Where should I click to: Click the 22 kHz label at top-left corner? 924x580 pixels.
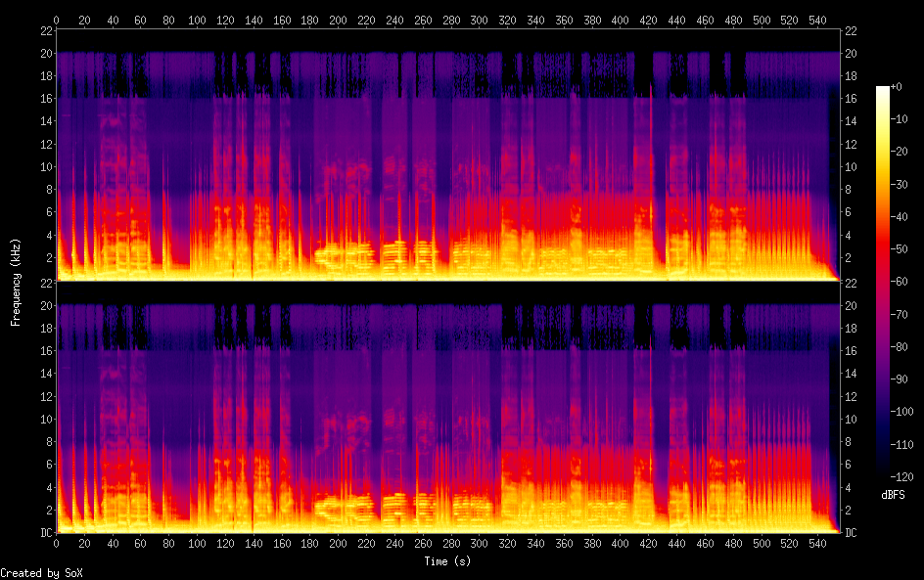(45, 31)
